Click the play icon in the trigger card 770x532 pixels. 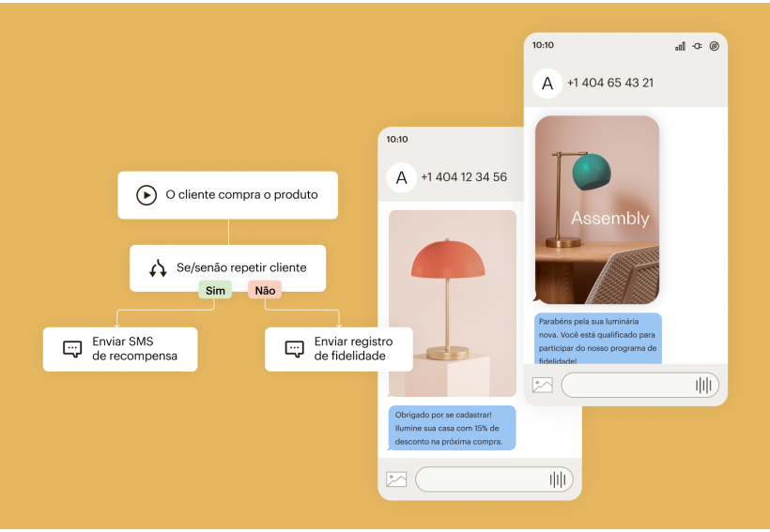(146, 195)
